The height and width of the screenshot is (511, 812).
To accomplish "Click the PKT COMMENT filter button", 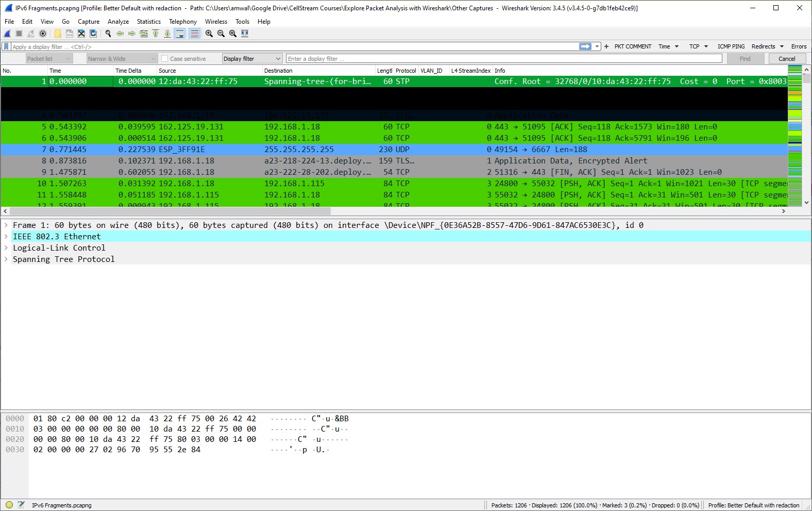I will pyautogui.click(x=633, y=46).
